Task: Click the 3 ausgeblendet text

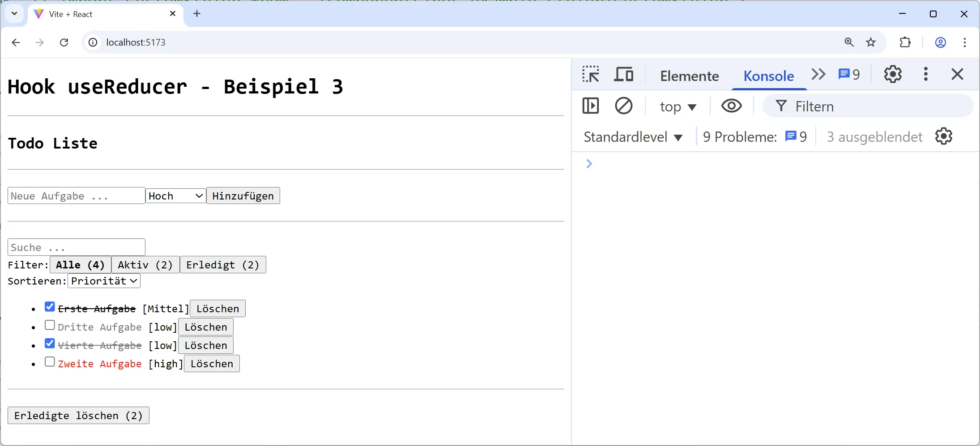Action: (x=875, y=137)
